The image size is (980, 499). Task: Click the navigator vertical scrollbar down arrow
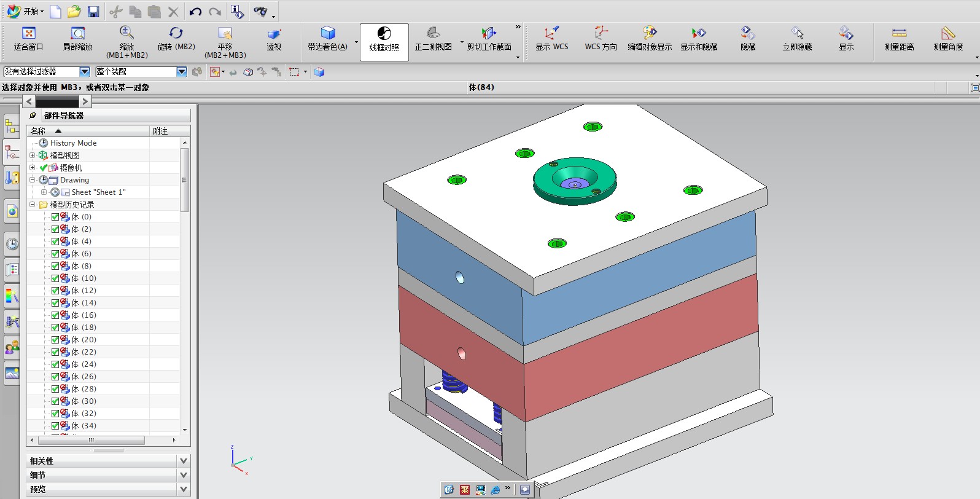coord(185,430)
